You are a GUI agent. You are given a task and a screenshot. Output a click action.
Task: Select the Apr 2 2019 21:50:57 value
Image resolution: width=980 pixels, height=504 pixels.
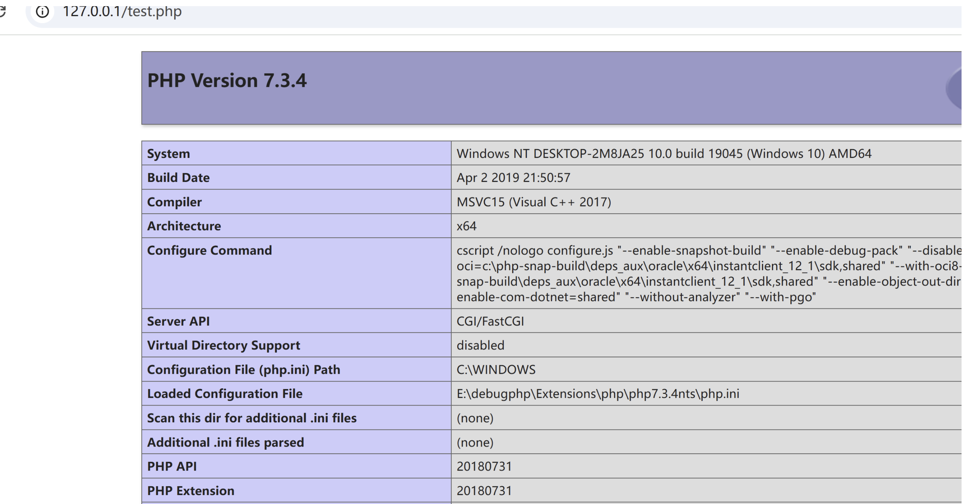[x=514, y=178]
